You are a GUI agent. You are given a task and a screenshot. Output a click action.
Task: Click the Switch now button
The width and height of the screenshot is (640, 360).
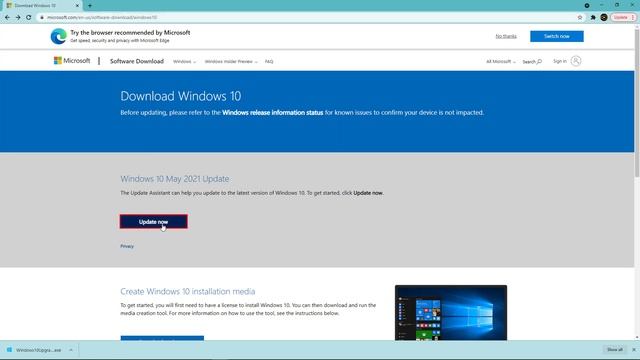[x=557, y=36]
